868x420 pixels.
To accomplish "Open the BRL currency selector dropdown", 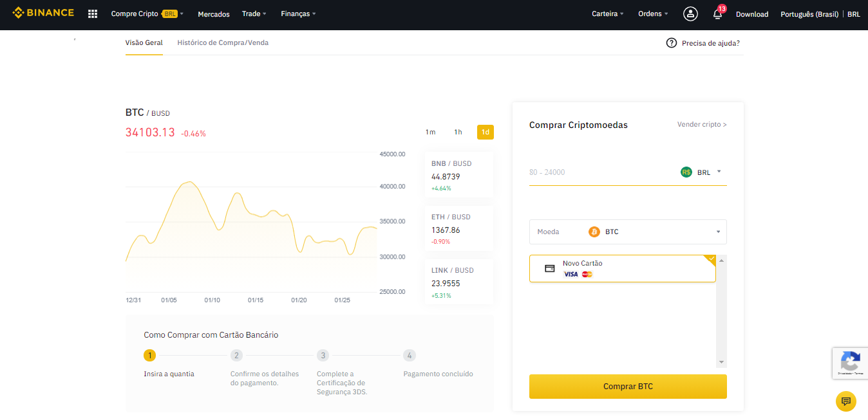I will click(x=701, y=172).
